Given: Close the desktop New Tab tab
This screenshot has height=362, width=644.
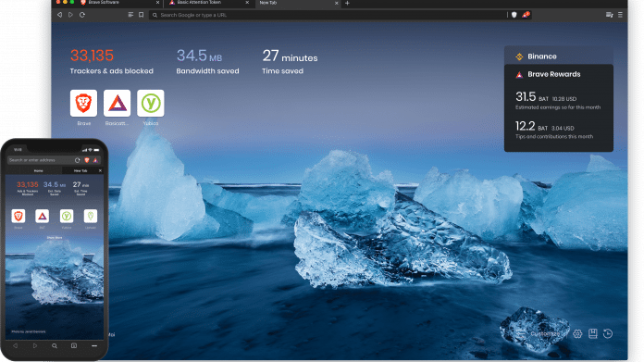Looking at the screenshot, I should click(337, 3).
